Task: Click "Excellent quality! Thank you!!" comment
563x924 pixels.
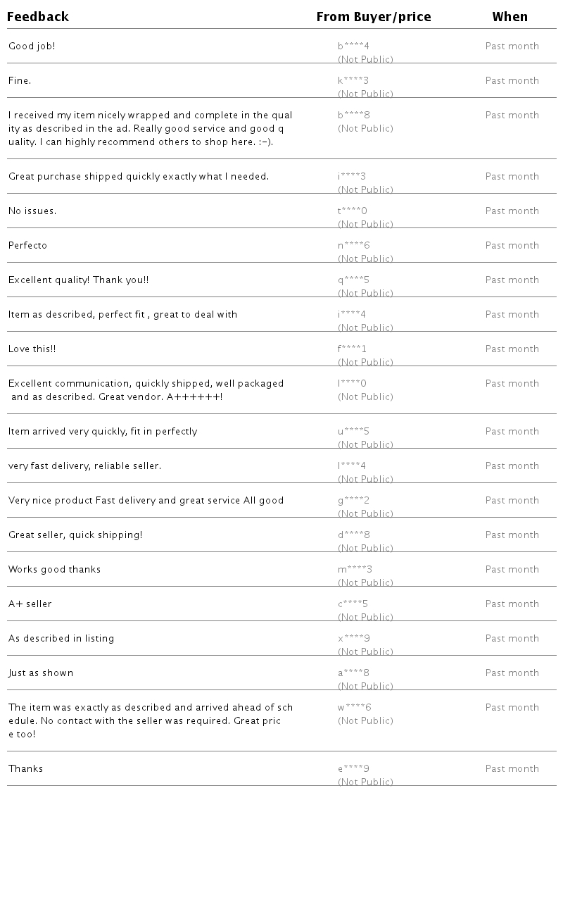Action: point(79,280)
